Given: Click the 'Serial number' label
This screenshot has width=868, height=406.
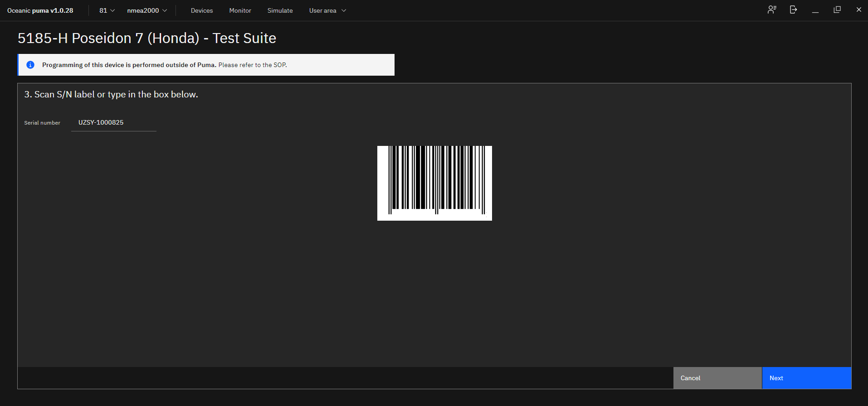Looking at the screenshot, I should [x=42, y=123].
